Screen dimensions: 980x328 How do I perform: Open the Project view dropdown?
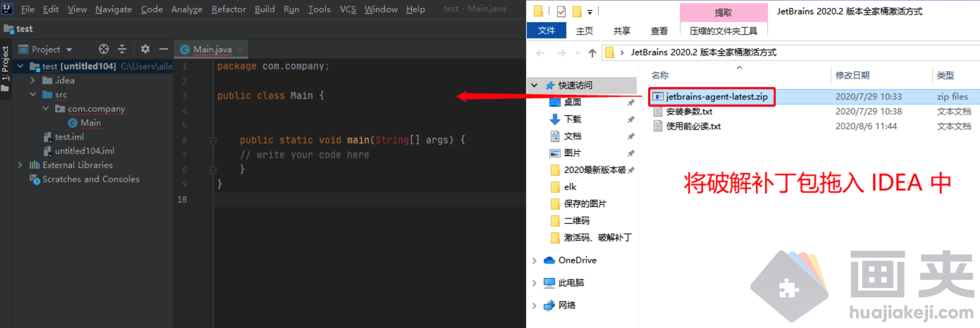[x=69, y=50]
